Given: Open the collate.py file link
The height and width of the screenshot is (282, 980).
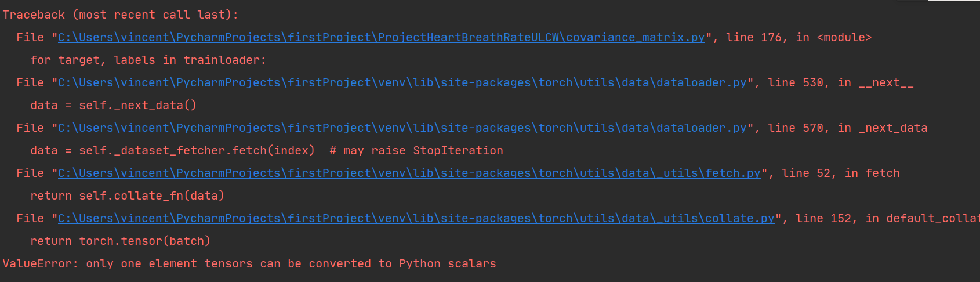Looking at the screenshot, I should 416,219.
